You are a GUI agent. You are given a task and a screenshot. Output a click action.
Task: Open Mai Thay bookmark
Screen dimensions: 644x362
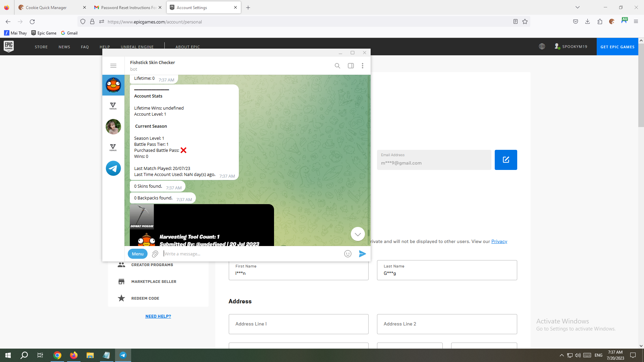coord(15,33)
